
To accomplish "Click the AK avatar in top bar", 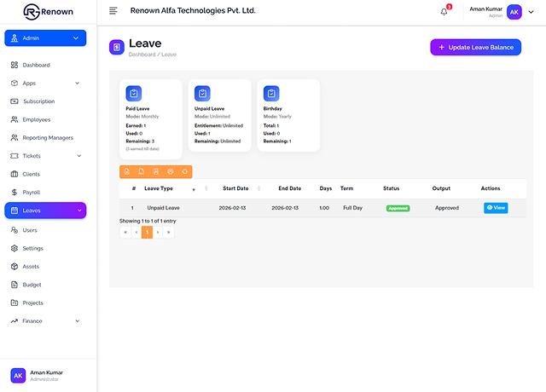I will point(514,12).
